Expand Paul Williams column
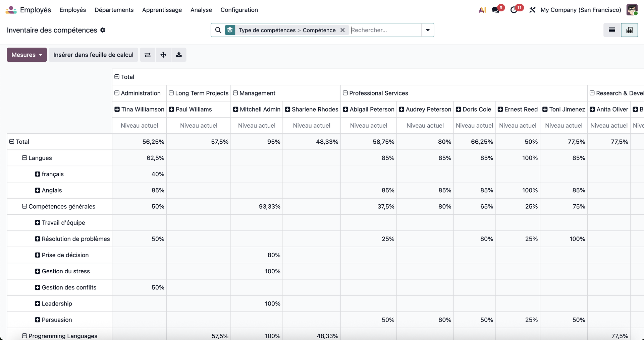Image resolution: width=644 pixels, height=340 pixels. point(171,109)
